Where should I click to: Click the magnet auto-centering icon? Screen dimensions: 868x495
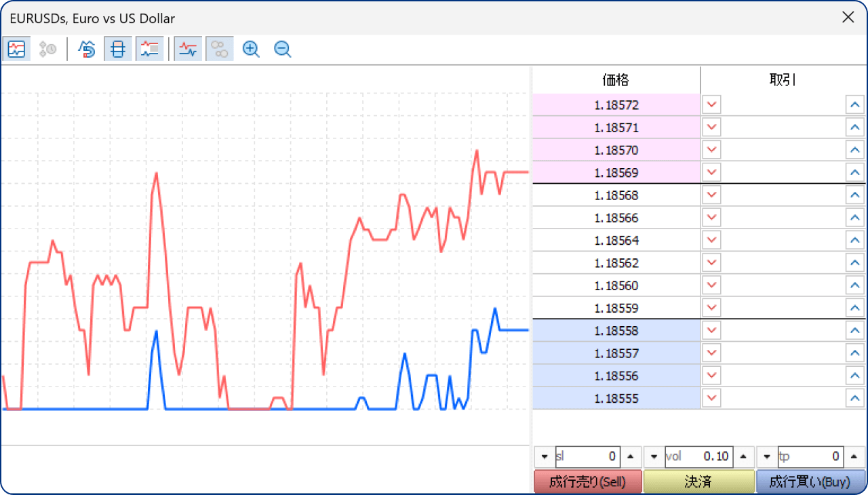[x=87, y=49]
